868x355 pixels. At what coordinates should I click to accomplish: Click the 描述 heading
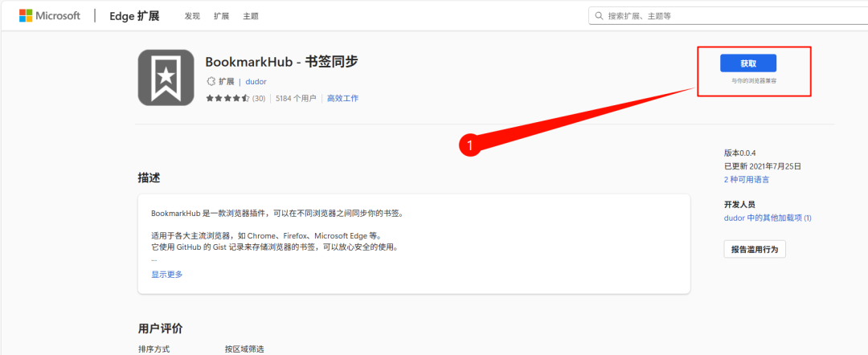coord(149,178)
